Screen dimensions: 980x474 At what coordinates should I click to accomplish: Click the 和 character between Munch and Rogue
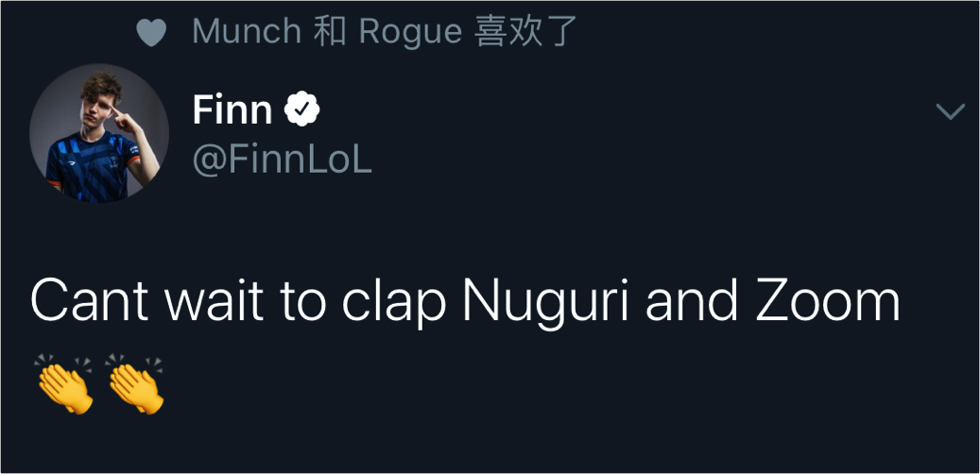(330, 32)
